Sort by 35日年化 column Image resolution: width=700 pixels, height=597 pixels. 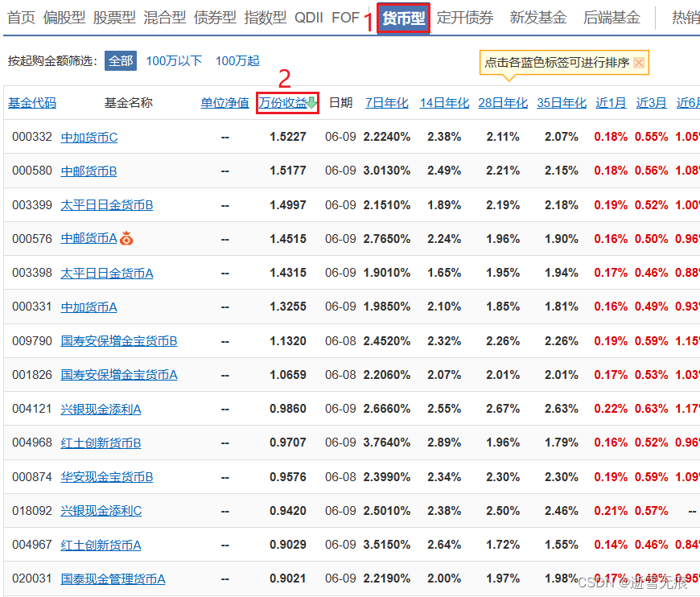coord(561,103)
